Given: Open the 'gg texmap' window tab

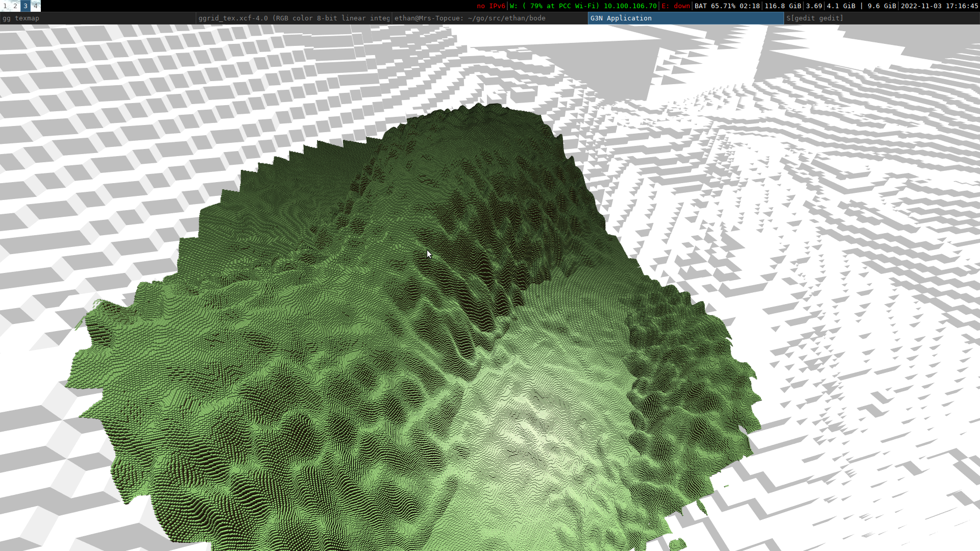Looking at the screenshot, I should click(x=97, y=18).
